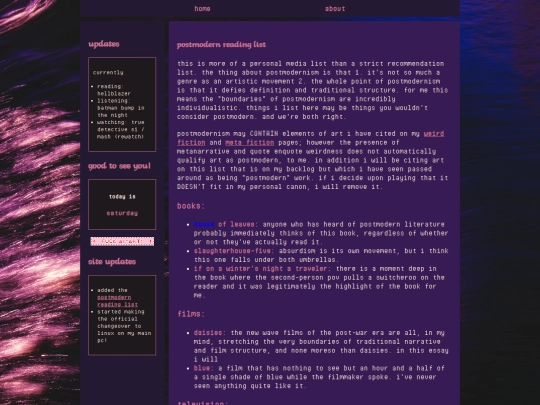540x405 pixels.
Task: Click the 'saturday' day text
Action: tap(122, 213)
